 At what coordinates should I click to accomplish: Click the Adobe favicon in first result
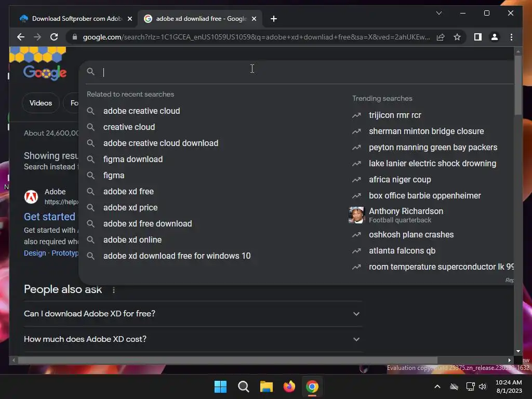pos(31,197)
